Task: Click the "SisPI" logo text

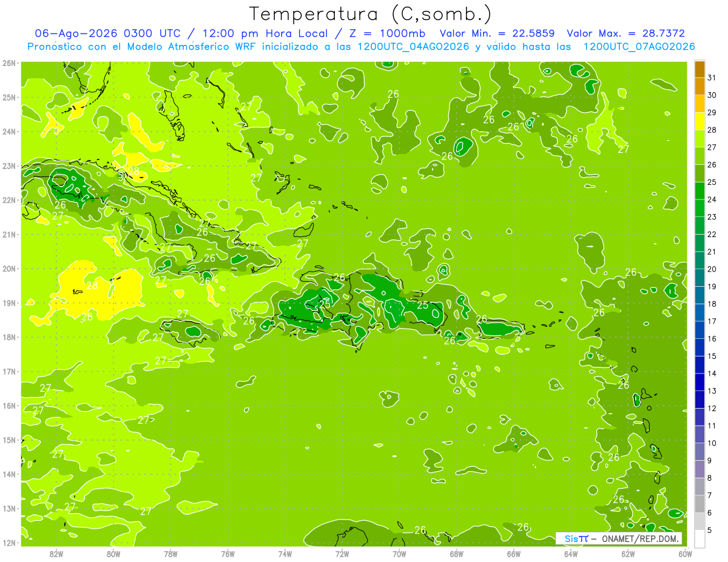Action: click(x=576, y=539)
